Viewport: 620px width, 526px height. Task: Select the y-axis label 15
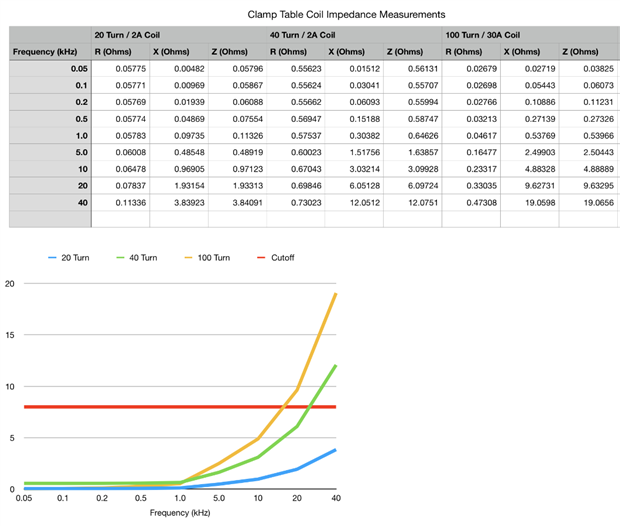point(10,335)
